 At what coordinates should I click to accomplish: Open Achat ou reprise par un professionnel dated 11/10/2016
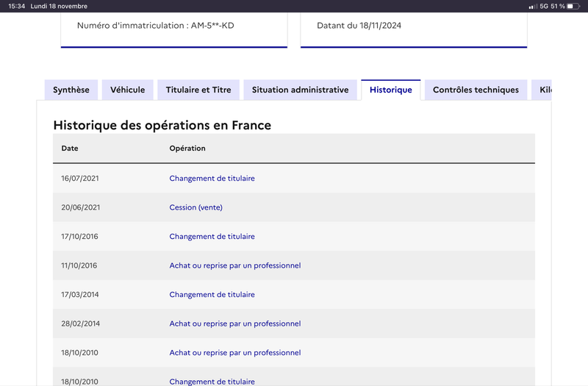coord(235,265)
